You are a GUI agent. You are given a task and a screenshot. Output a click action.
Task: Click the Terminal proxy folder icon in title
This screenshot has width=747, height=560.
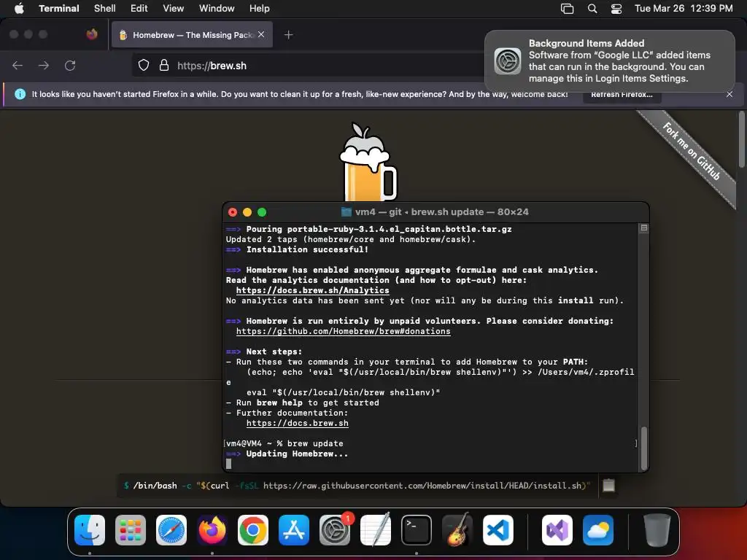click(347, 212)
